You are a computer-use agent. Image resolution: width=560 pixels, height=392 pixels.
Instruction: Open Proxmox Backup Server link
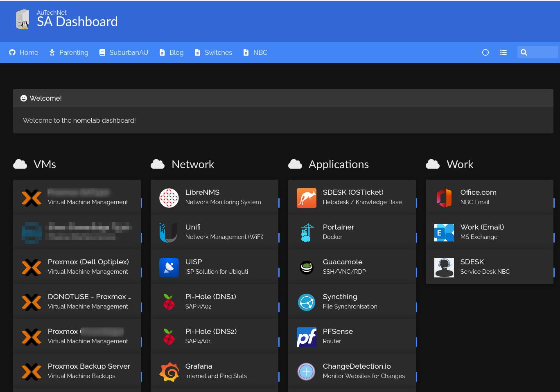click(77, 371)
